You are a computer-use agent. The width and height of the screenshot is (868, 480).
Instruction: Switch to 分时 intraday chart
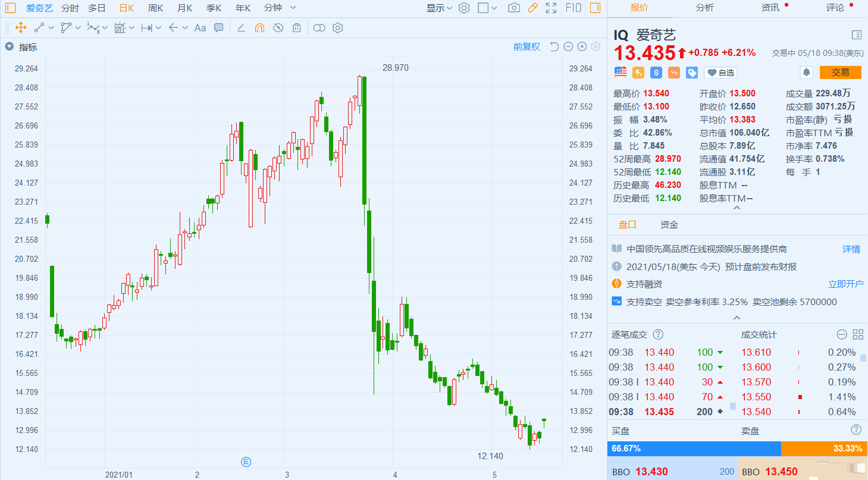pos(70,8)
